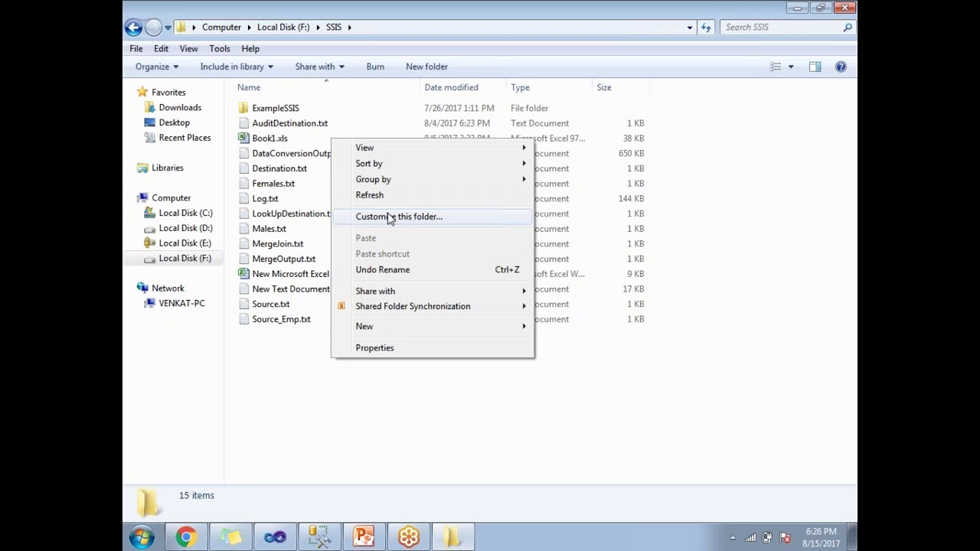Select the ExampleSSIS folder icon
The image size is (980, 551).
coord(243,108)
